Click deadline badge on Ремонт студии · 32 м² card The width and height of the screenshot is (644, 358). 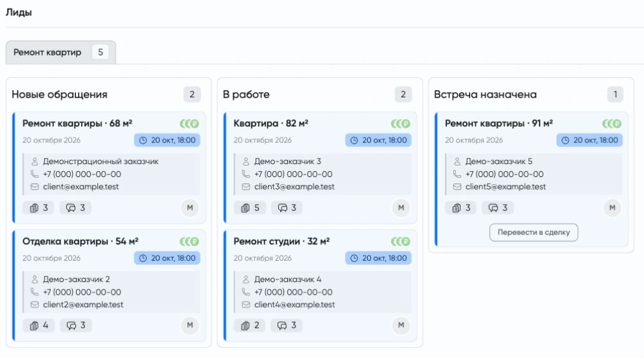click(378, 258)
